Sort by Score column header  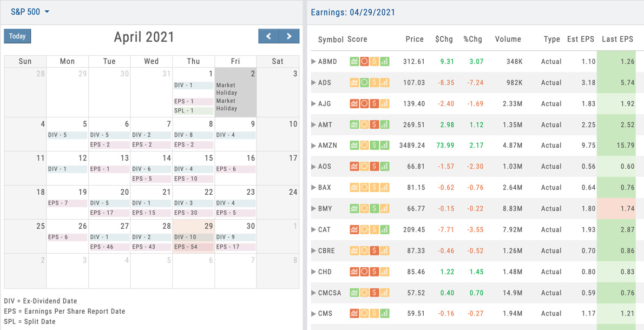(357, 39)
